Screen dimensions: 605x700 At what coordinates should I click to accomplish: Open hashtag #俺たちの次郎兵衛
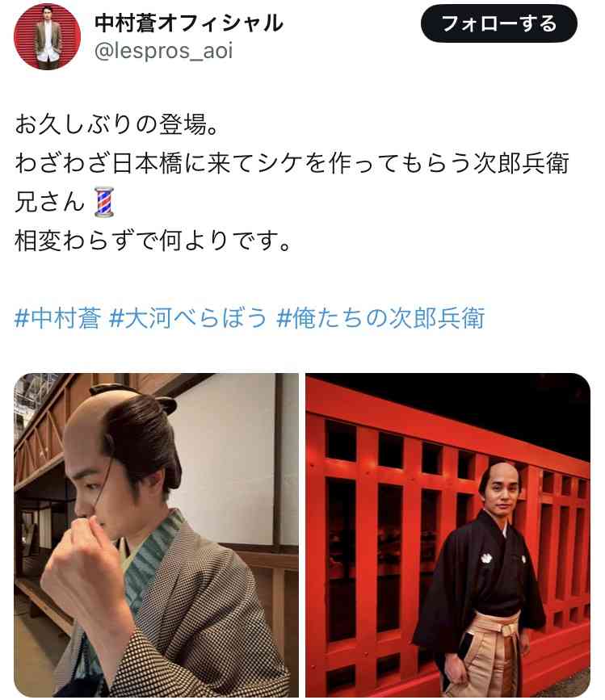[x=380, y=318]
